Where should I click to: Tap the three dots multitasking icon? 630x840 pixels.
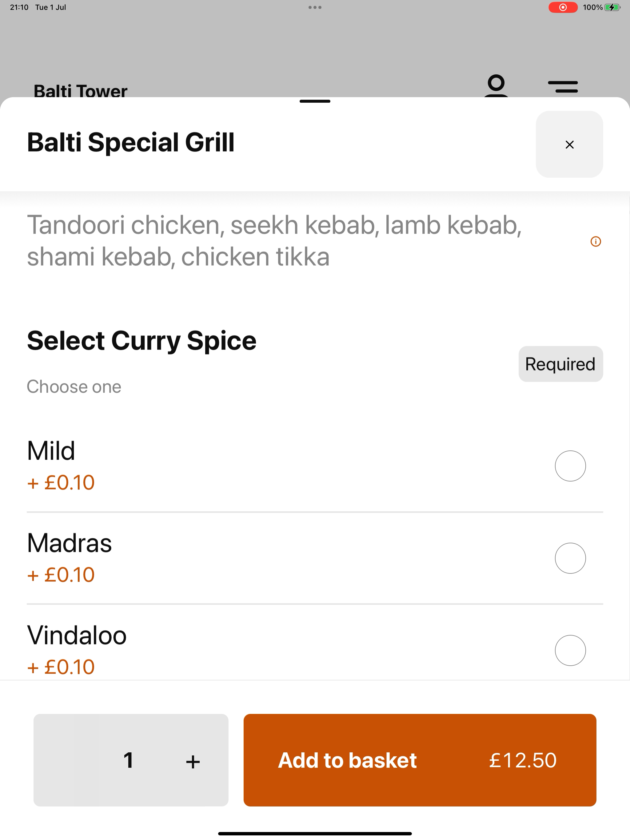(x=315, y=7)
